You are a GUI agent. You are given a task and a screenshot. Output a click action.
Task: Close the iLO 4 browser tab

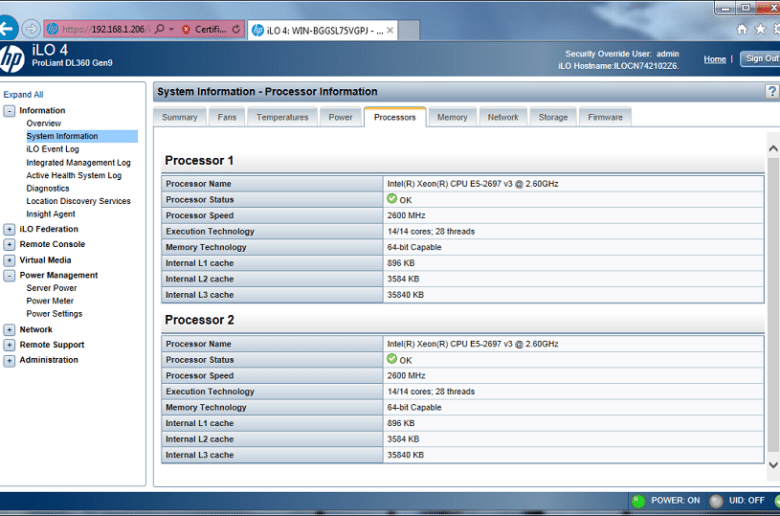[390, 30]
